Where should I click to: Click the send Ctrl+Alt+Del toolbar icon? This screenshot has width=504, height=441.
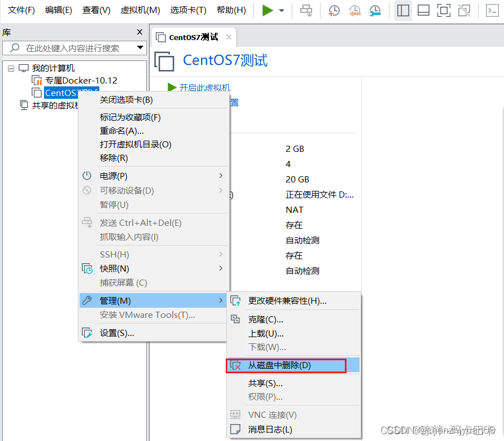[x=306, y=11]
